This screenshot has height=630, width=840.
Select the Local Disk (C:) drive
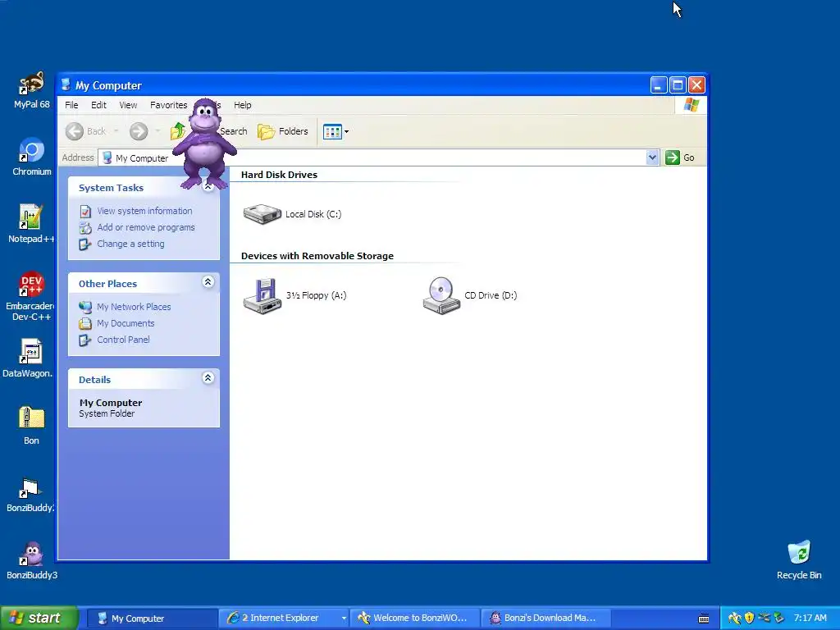(292, 214)
